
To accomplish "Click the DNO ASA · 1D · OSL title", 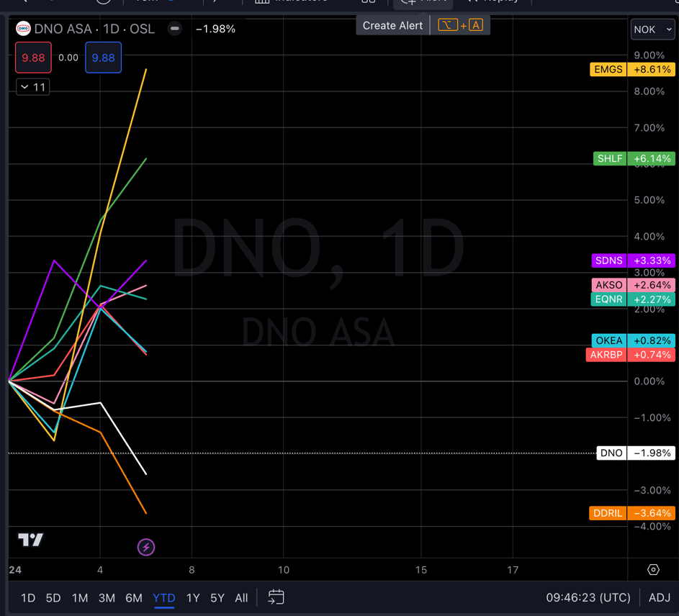I will [94, 29].
